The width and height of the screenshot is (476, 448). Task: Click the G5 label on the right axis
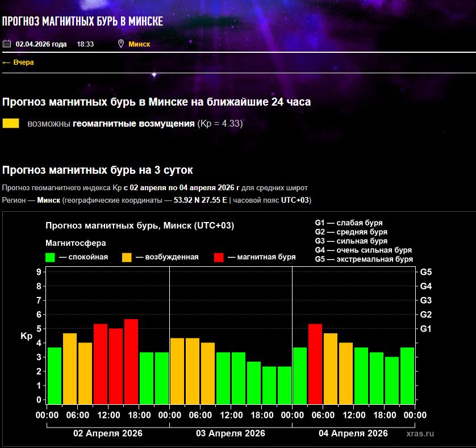coord(426,272)
